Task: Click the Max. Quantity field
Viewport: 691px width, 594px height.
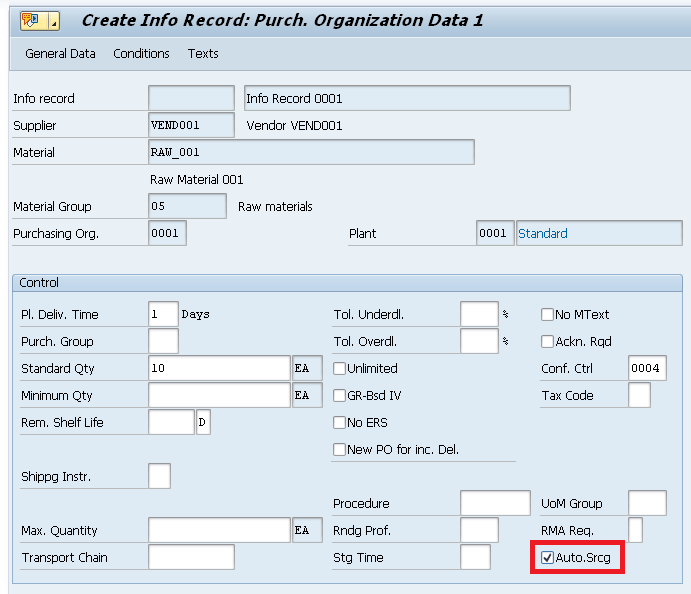Action: point(219,530)
